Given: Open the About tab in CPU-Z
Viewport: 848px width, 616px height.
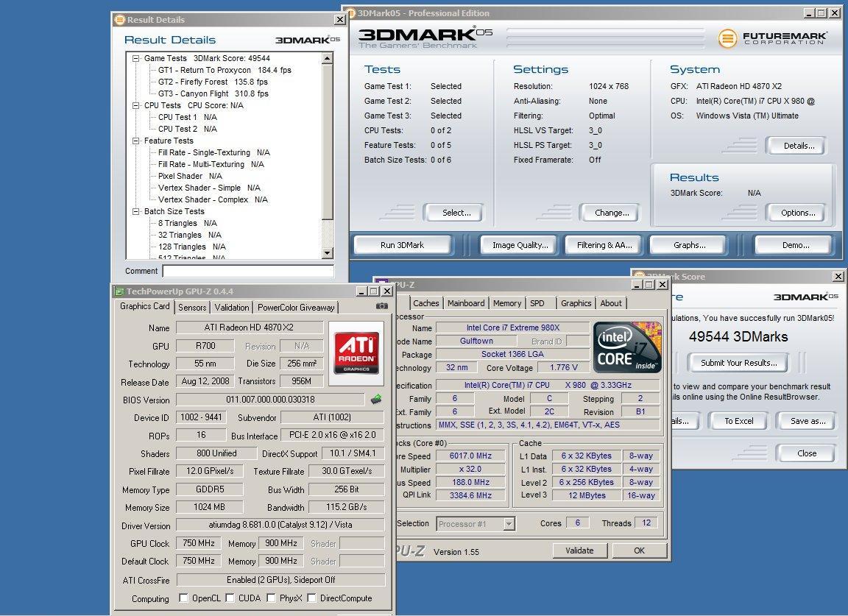Looking at the screenshot, I should (x=611, y=303).
